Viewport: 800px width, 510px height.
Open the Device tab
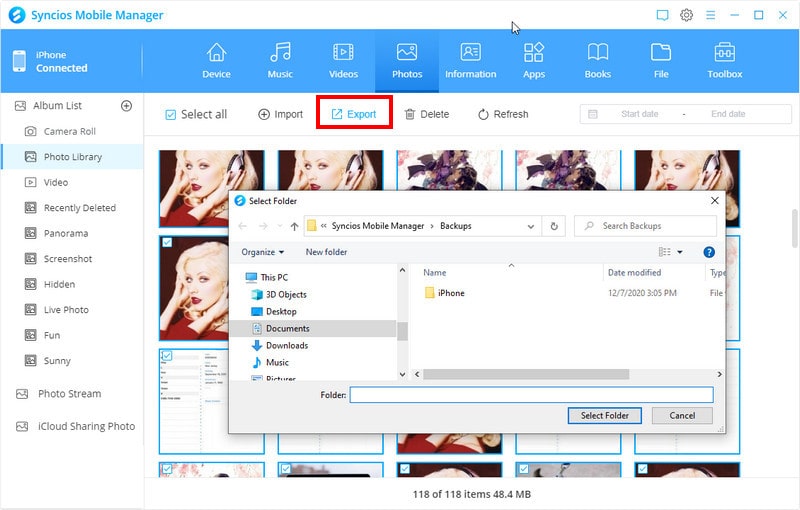[x=216, y=61]
